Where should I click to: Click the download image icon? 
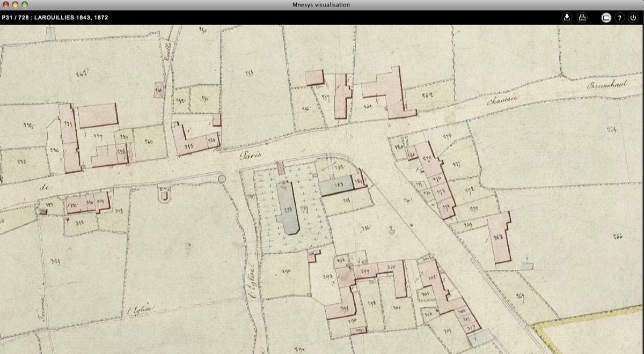coord(567,18)
